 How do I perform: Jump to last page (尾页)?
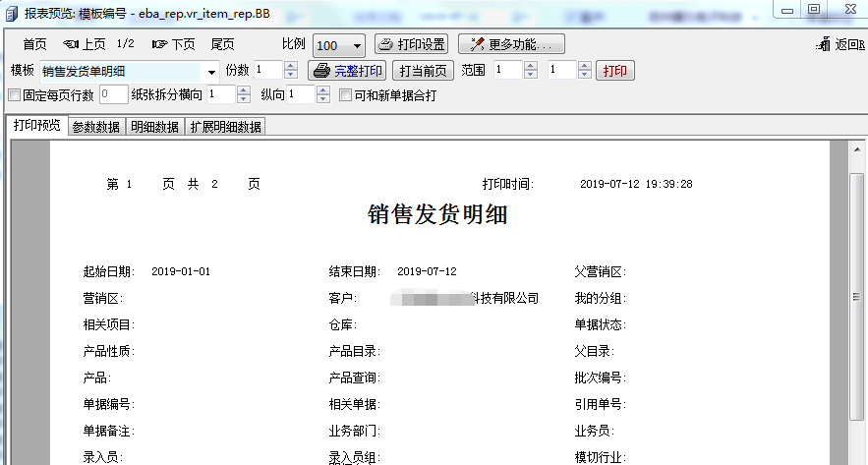222,44
